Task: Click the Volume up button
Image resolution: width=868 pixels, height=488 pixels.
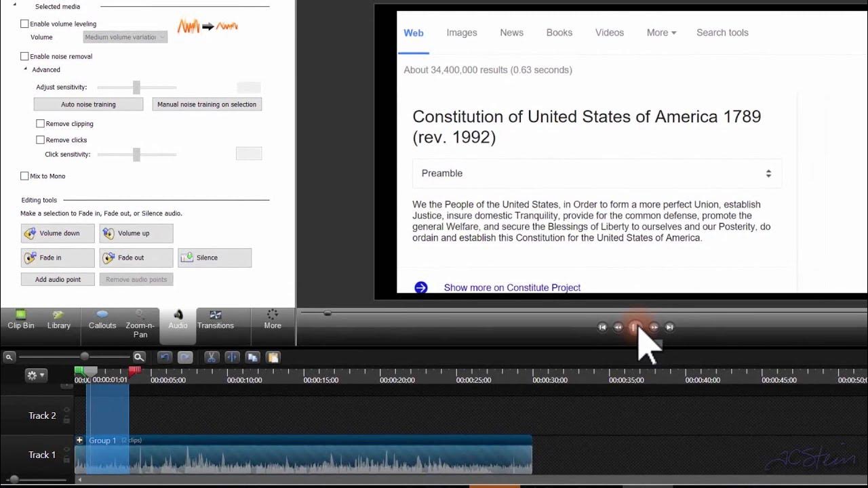Action: (136, 233)
